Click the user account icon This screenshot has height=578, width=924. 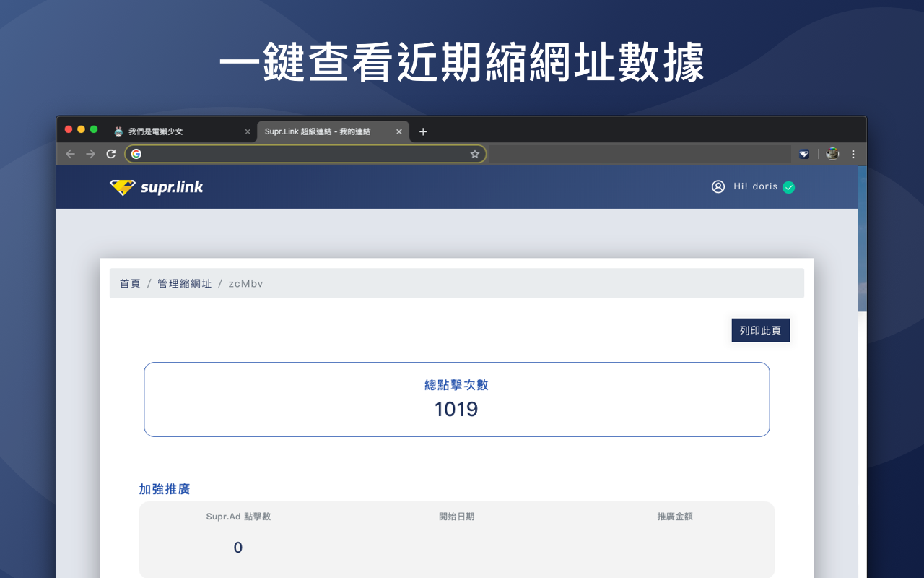click(718, 186)
